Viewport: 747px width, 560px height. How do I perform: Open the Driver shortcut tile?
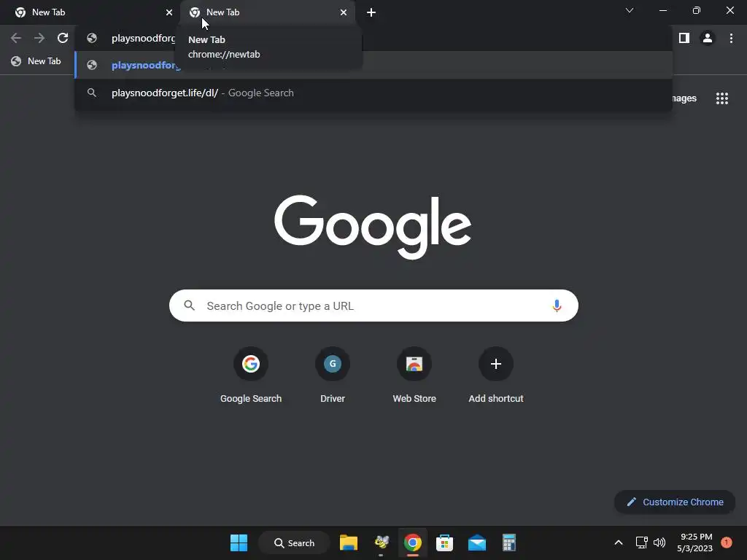[333, 376]
